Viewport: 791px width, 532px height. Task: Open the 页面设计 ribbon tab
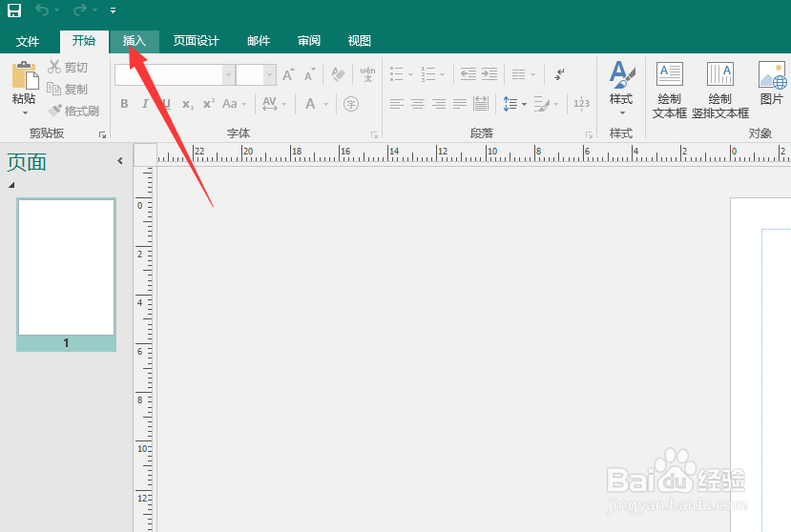point(197,41)
